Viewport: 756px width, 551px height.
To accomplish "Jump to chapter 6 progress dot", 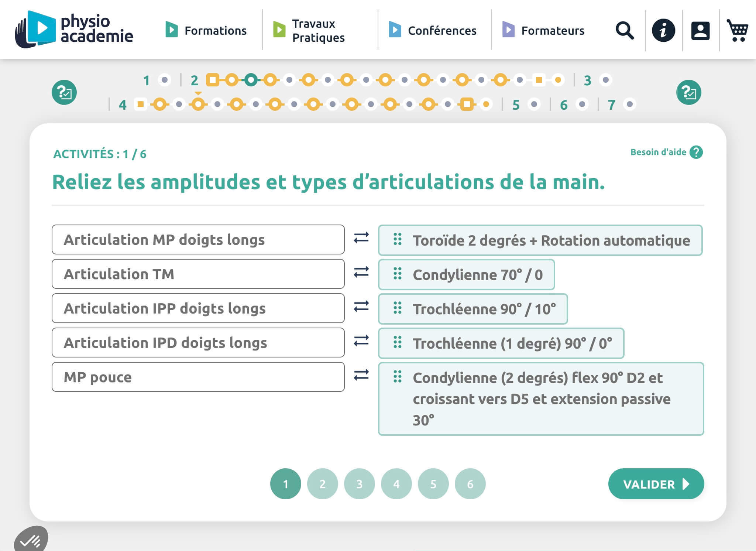I will (582, 105).
